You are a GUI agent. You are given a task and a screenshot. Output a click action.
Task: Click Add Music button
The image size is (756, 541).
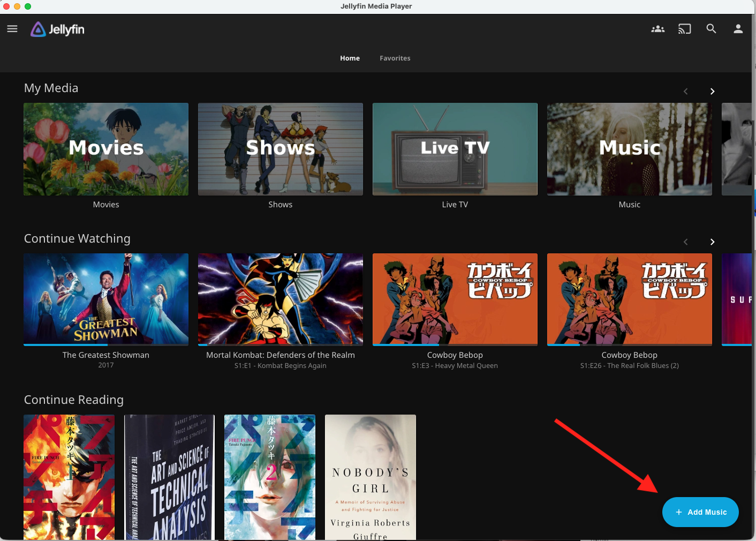point(700,512)
